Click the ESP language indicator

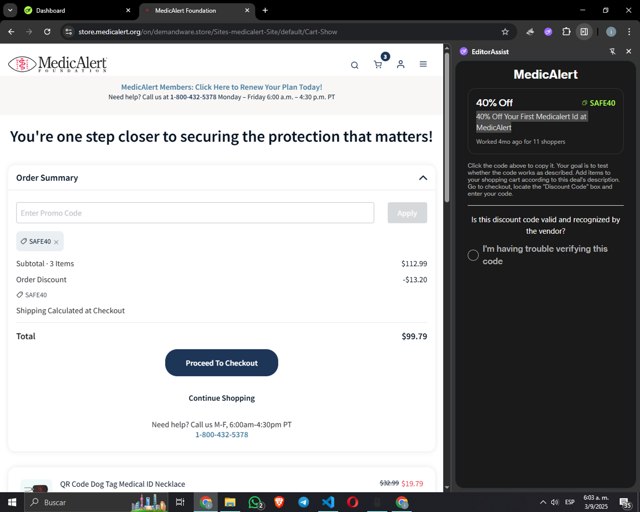coord(570,502)
